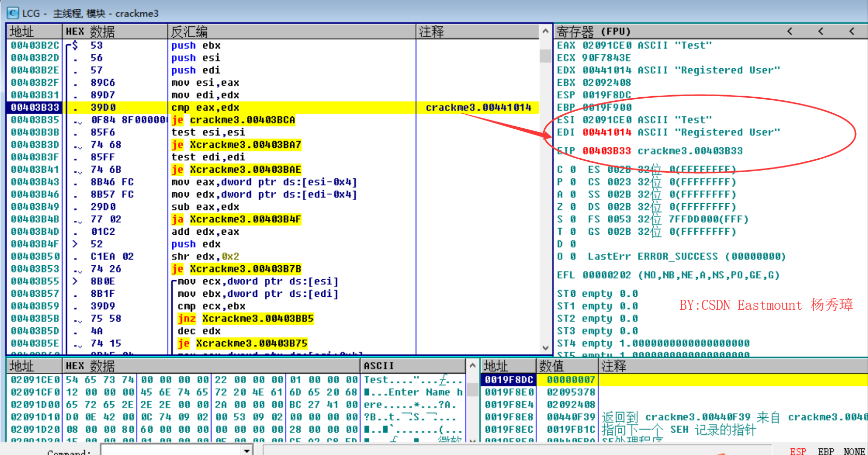Select stack entry 0019F8E8 return address
Screen dimensions: 868x455
coord(674,417)
